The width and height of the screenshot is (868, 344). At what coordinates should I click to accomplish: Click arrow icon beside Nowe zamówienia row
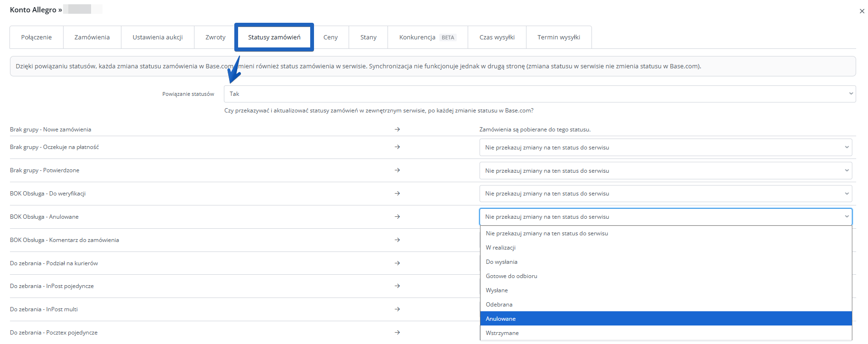click(x=397, y=130)
